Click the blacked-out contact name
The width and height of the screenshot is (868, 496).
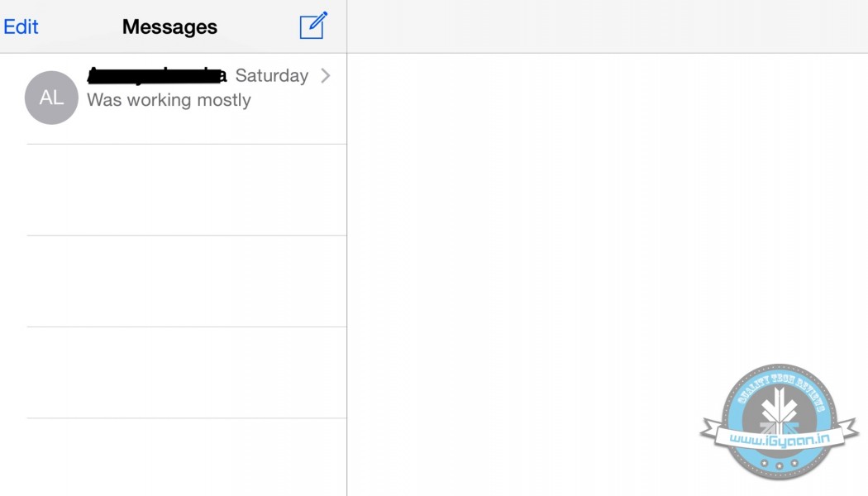tap(155, 76)
